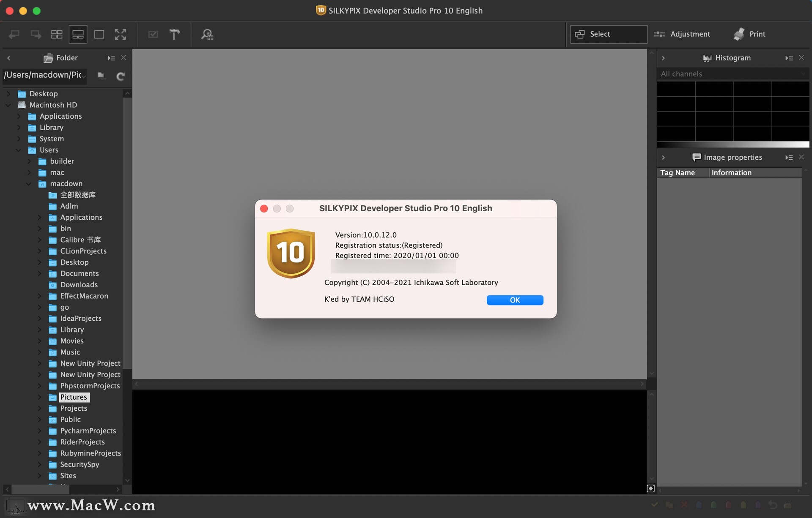
Task: Click preview area horizontal scrollbar right arrow
Action: [x=642, y=384]
